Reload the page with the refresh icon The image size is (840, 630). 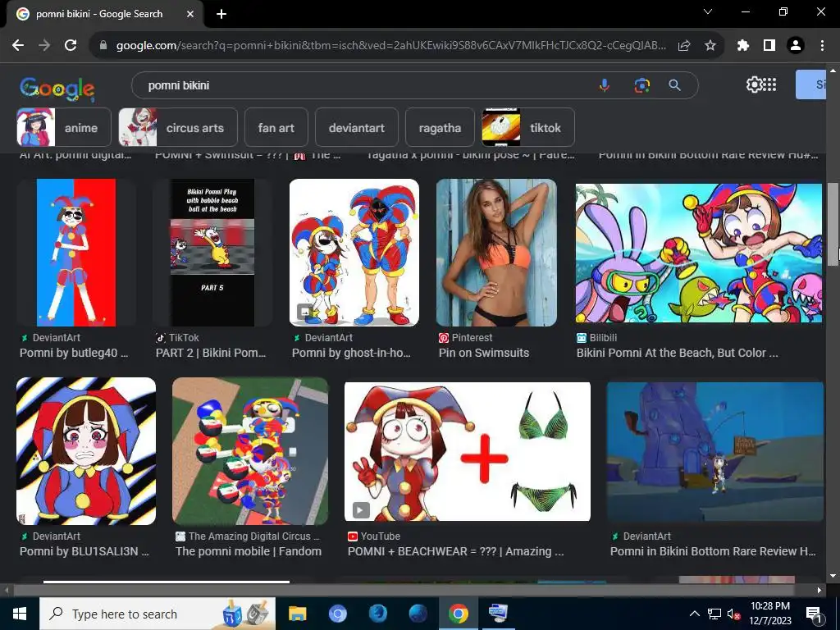[x=71, y=46]
